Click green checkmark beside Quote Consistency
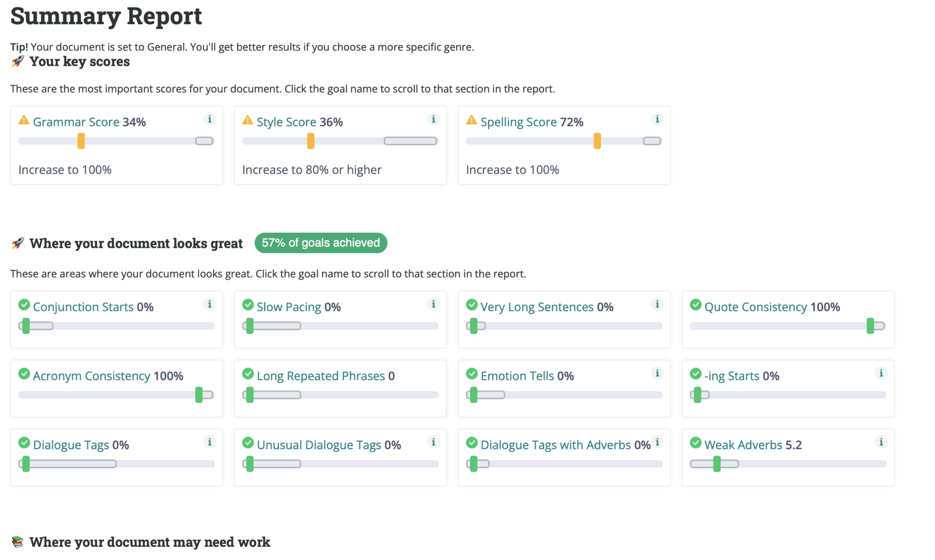The width and height of the screenshot is (935, 560). point(695,305)
